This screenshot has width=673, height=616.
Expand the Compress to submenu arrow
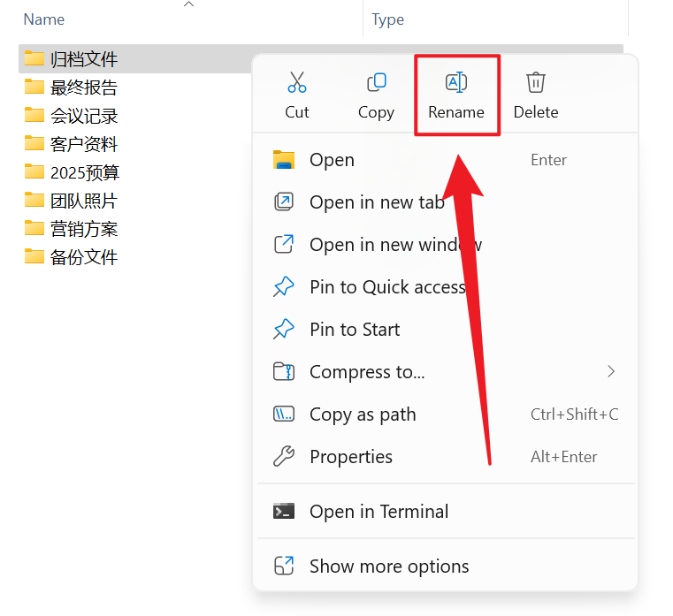[x=611, y=372]
